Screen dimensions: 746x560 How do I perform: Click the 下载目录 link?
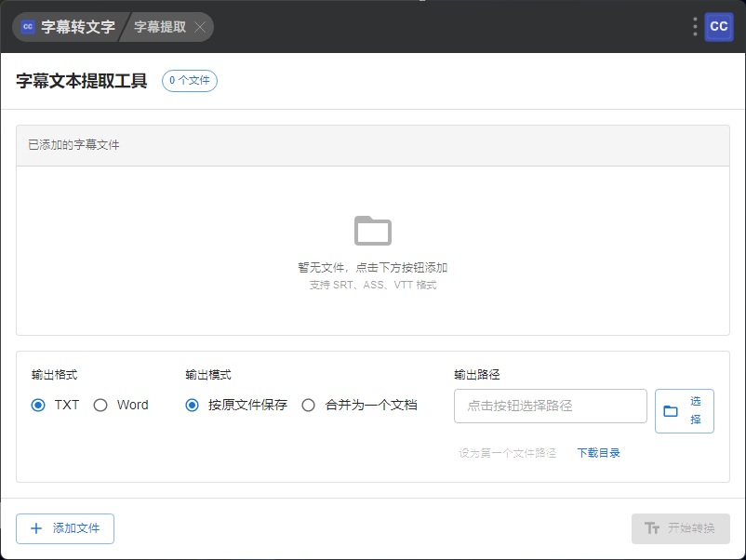click(x=598, y=453)
